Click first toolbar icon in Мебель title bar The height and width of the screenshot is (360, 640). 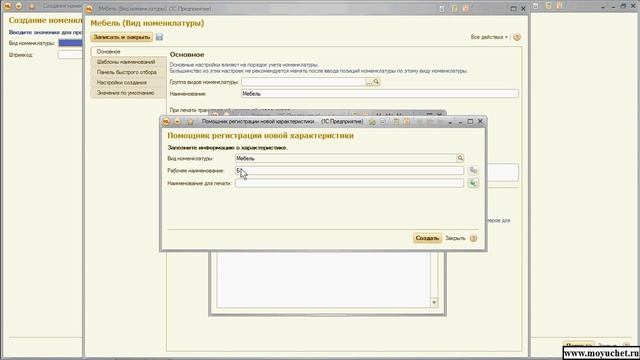tap(442, 9)
